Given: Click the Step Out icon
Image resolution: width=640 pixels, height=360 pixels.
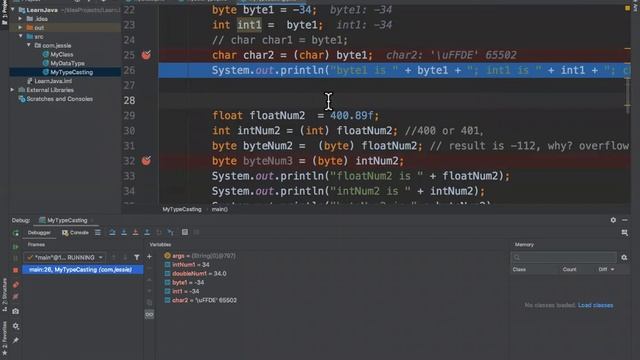Looking at the screenshot, I should [147, 232].
